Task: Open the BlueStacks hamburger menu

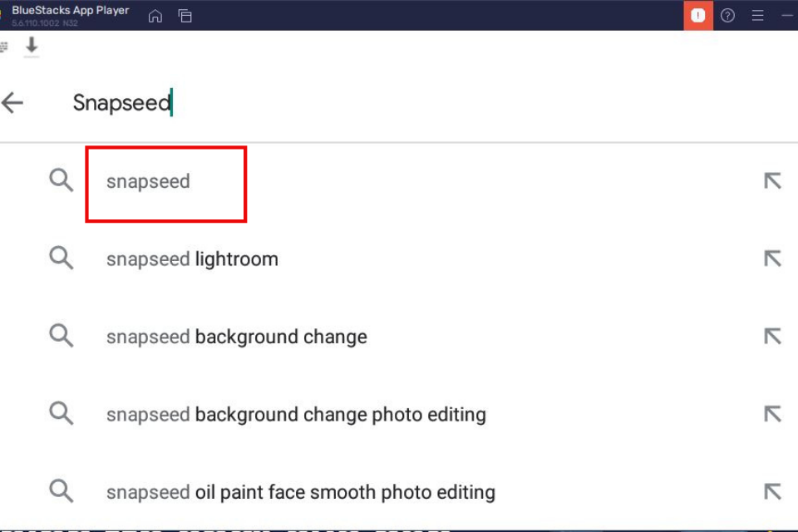Action: tap(758, 15)
